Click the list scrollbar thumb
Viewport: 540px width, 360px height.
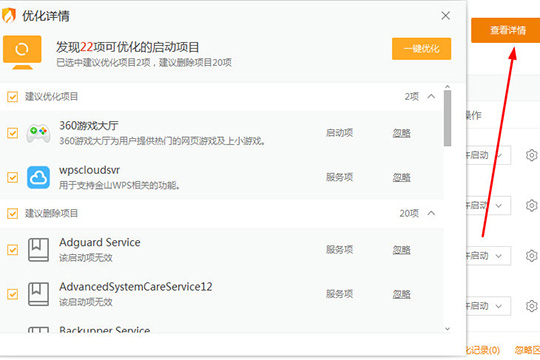pos(447,118)
